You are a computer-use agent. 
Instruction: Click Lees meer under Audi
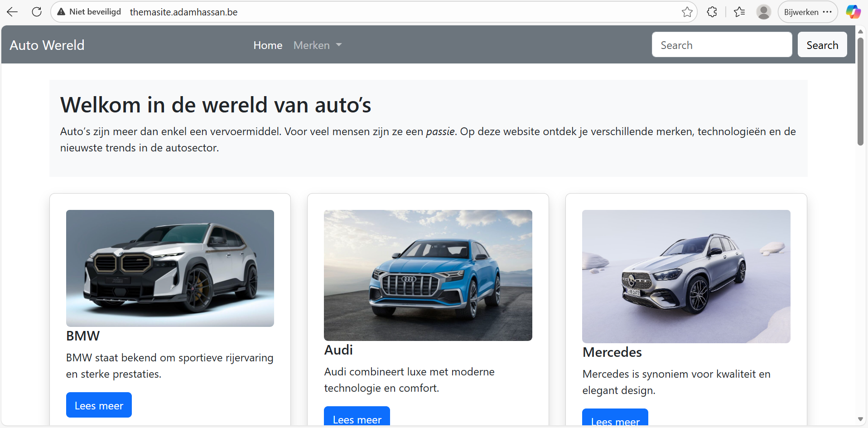coord(357,417)
